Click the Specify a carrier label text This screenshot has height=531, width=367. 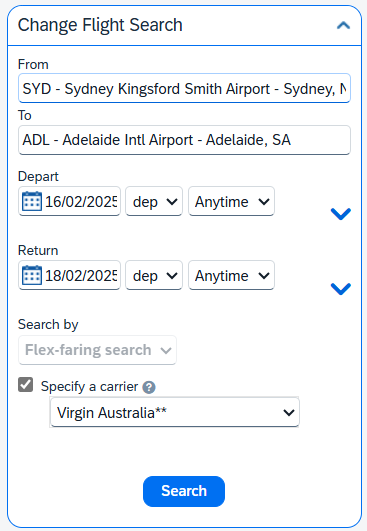(x=89, y=386)
